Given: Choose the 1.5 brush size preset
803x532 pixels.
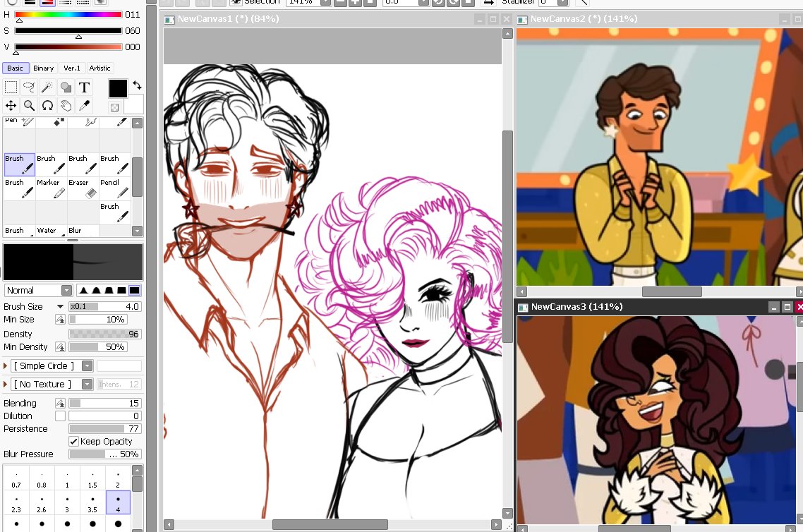Looking at the screenshot, I should (x=92, y=478).
